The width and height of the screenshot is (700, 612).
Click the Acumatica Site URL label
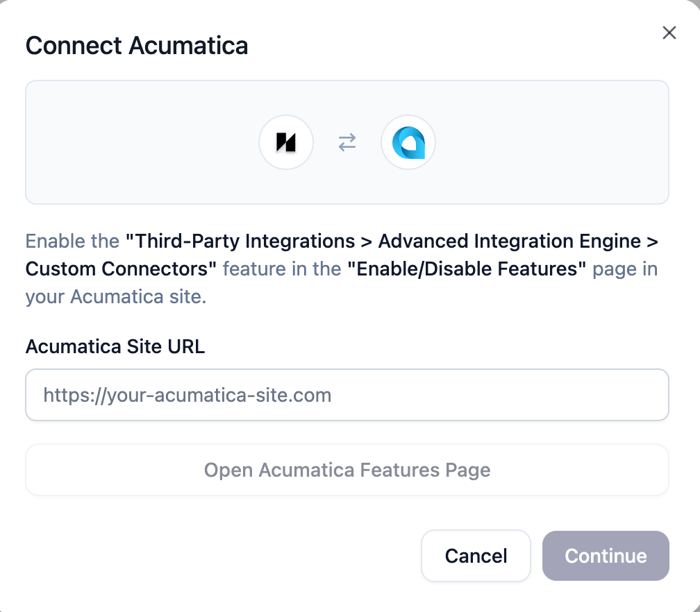(115, 347)
